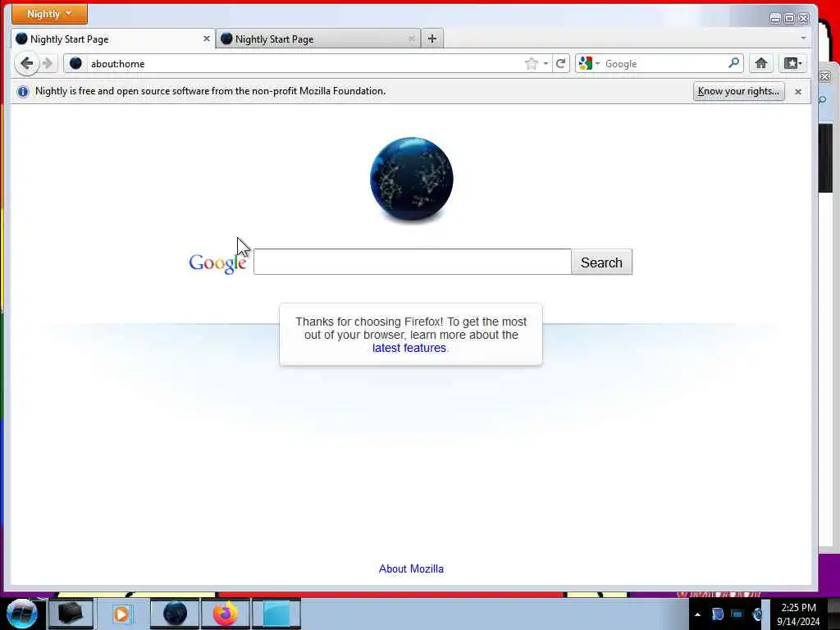Select the first Nightly Start Page tab
Screen dimensions: 840x630
coord(113,39)
